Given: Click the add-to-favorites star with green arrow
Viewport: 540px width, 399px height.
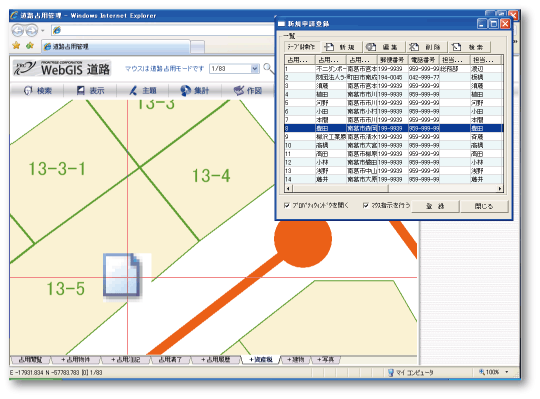Looking at the screenshot, I should pos(30,45).
